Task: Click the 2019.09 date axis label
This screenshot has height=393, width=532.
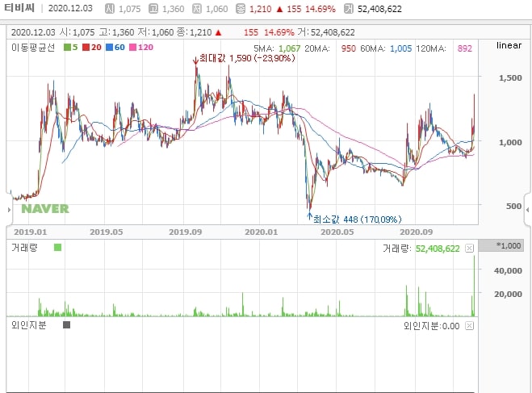Action: point(185,232)
